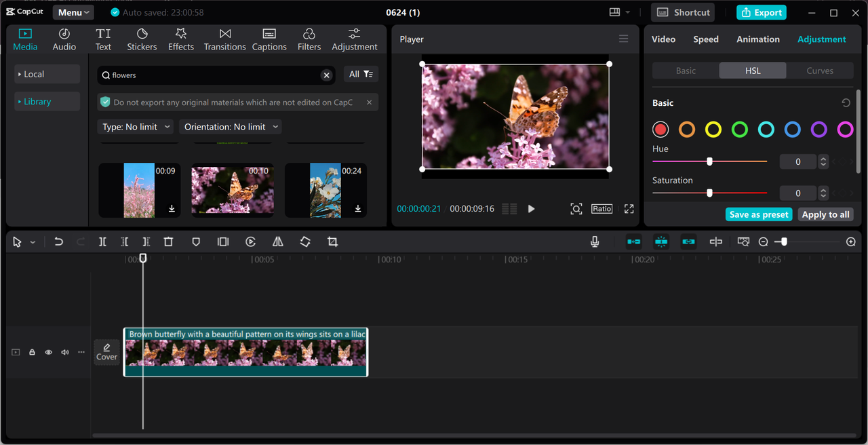Split the clip at playhead
Image resolution: width=868 pixels, height=445 pixels.
102,241
